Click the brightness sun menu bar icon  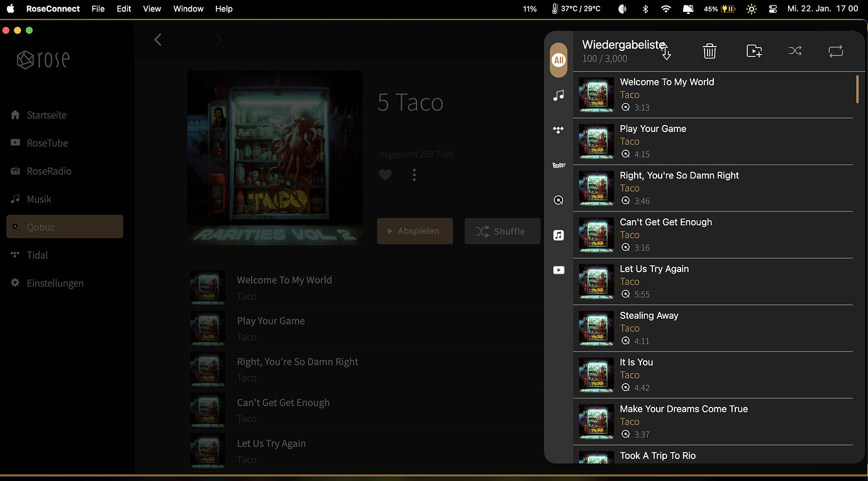click(751, 9)
